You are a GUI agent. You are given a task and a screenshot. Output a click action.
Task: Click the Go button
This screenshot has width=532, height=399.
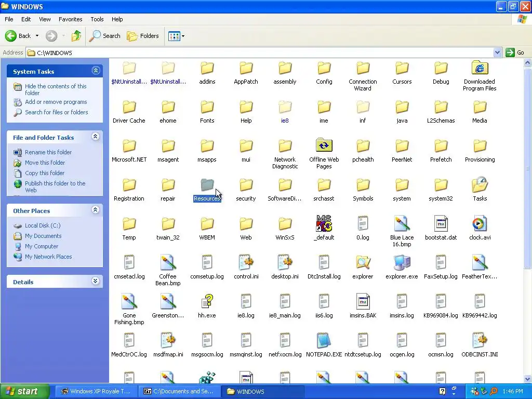click(515, 52)
